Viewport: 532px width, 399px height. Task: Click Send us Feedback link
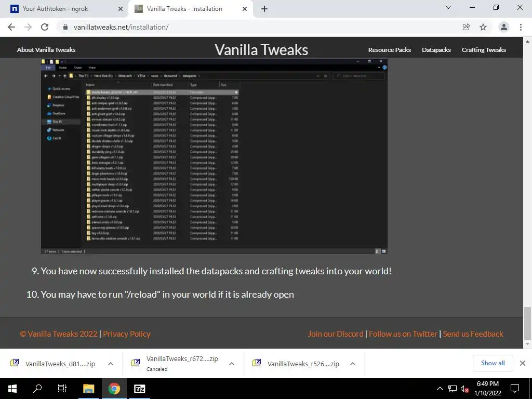pos(473,334)
